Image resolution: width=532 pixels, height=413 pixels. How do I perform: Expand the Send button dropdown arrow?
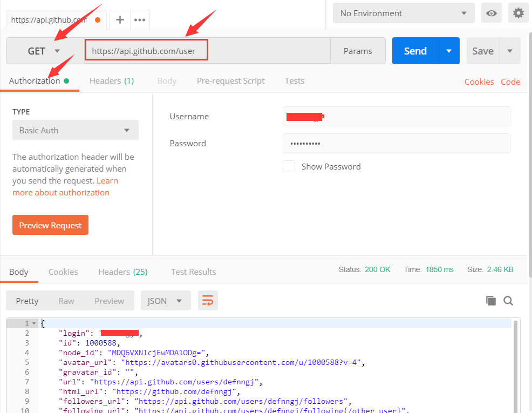tap(449, 51)
